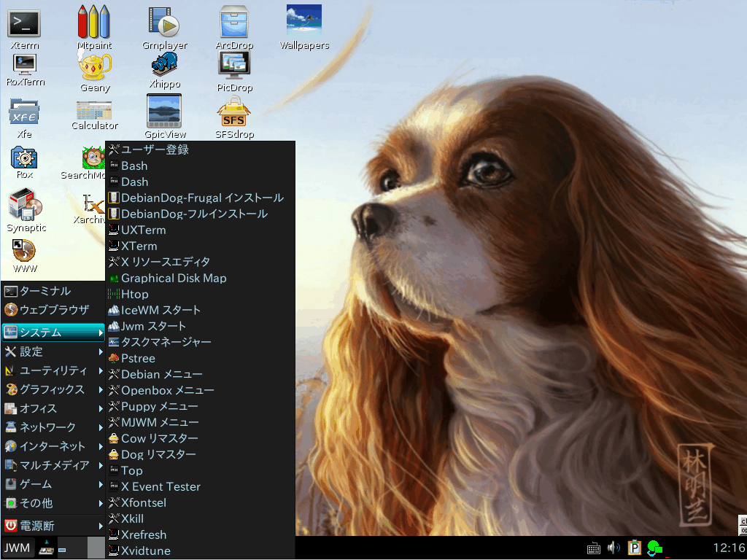Image resolution: width=747 pixels, height=560 pixels.
Task: Open the ArcDrop cabinet icon
Action: (234, 26)
